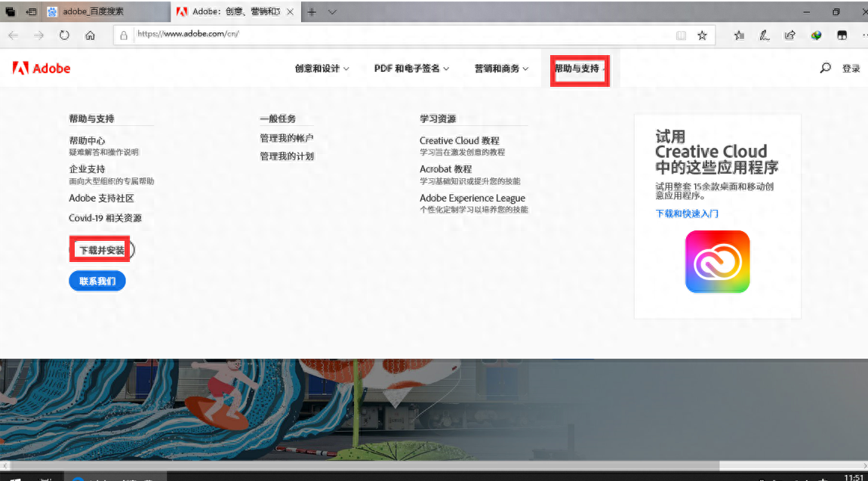Click the browser refresh icon
This screenshot has height=481, width=868.
tap(64, 35)
